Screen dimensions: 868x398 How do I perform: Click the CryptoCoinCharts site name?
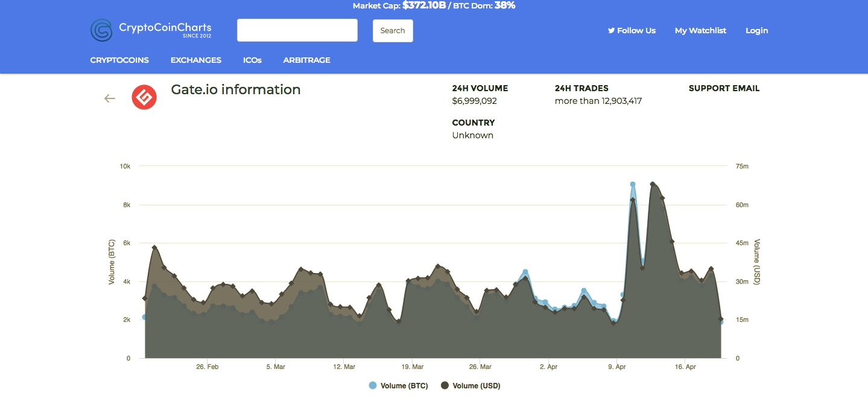coord(165,27)
